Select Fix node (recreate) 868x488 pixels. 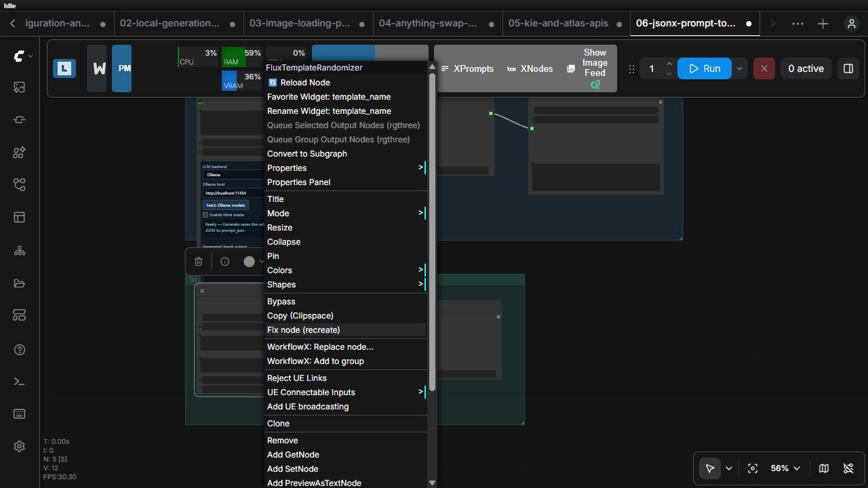coord(346,330)
